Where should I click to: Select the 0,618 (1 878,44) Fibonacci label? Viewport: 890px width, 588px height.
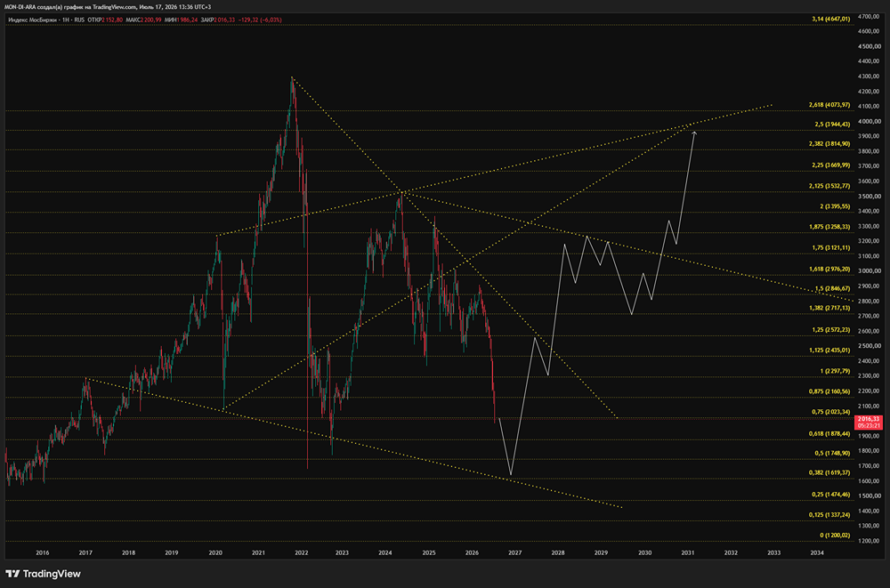[x=829, y=433]
